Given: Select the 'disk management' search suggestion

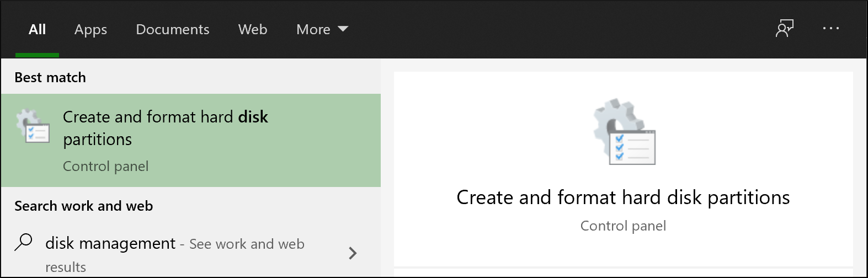Looking at the screenshot, I should (x=110, y=243).
